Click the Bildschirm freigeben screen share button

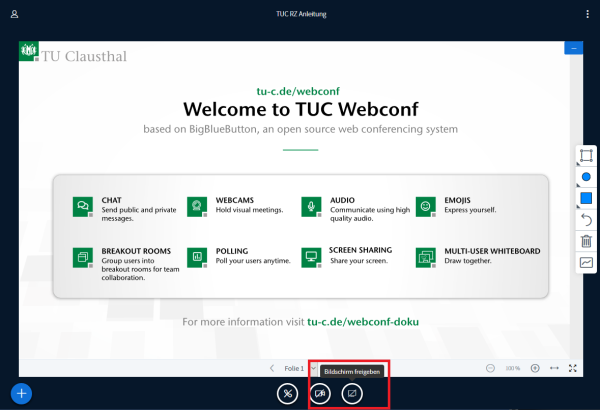tap(352, 393)
